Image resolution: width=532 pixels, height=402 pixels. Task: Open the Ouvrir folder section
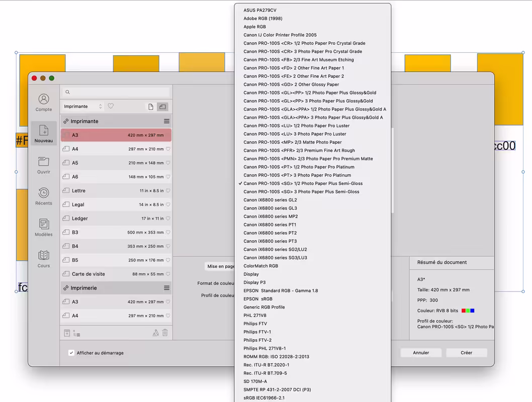click(x=44, y=165)
